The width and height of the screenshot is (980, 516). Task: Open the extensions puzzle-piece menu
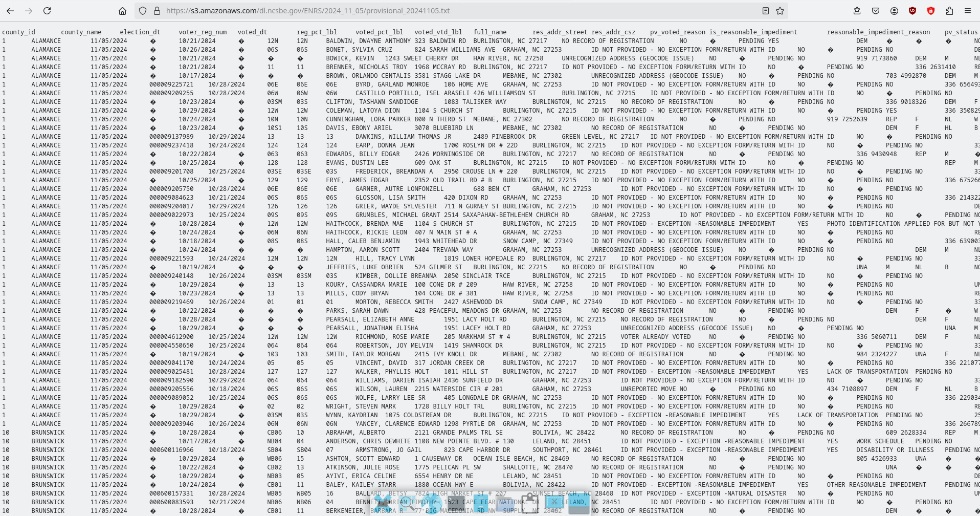(x=949, y=11)
